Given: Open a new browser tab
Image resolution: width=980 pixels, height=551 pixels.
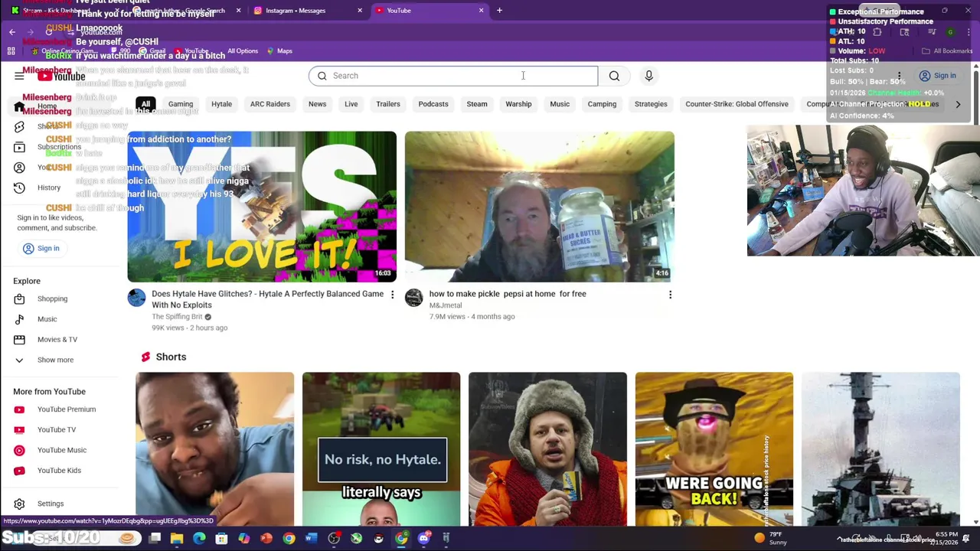Looking at the screenshot, I should point(499,11).
